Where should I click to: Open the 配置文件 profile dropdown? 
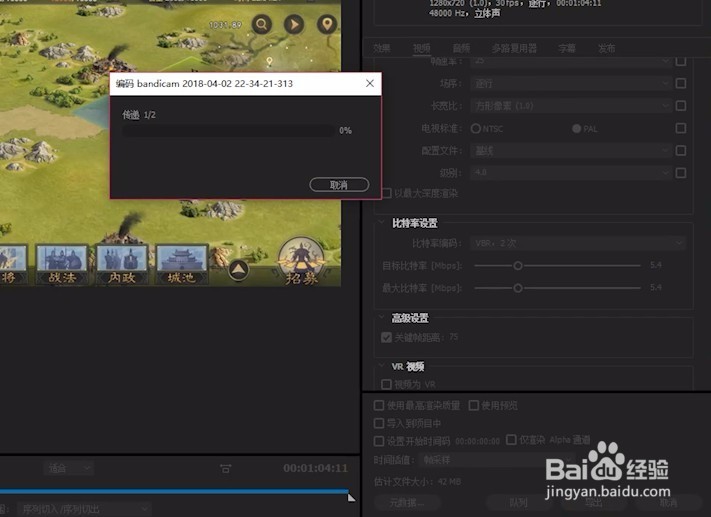point(570,151)
